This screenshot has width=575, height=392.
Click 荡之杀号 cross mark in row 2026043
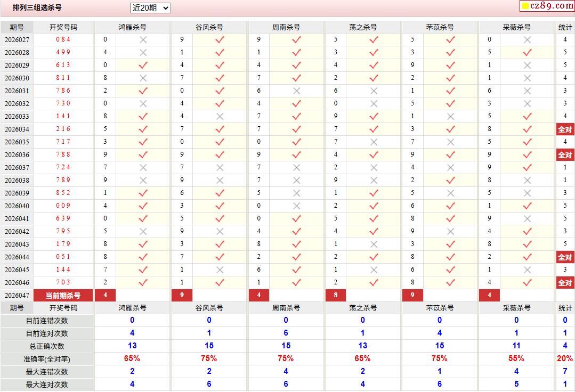pyautogui.click(x=374, y=244)
